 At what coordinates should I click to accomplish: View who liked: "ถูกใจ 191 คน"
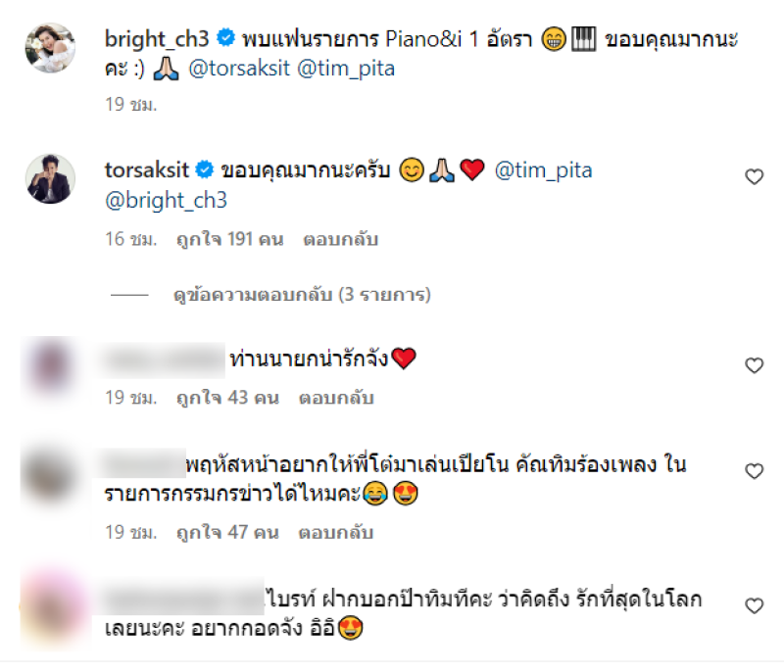(228, 239)
